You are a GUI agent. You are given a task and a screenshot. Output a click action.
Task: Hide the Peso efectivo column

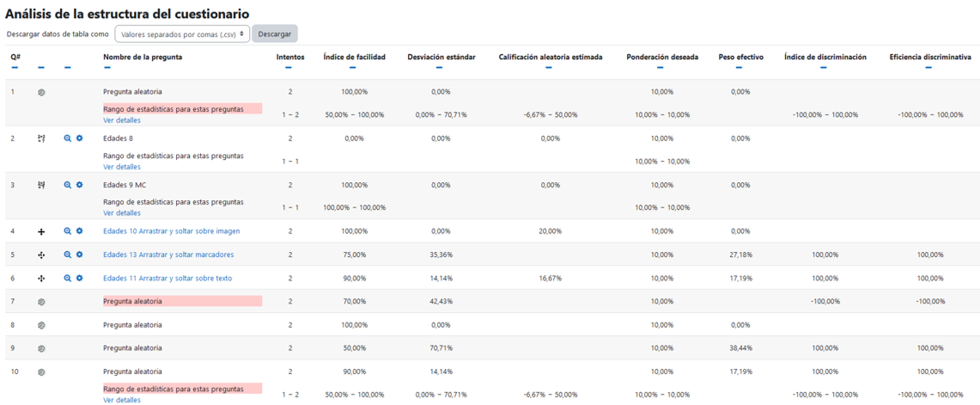point(740,67)
